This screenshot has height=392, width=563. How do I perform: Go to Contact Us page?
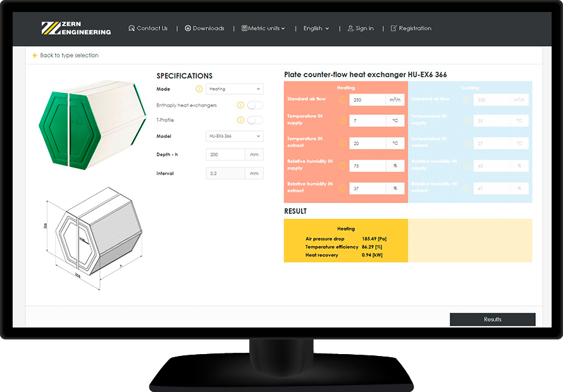148,28
